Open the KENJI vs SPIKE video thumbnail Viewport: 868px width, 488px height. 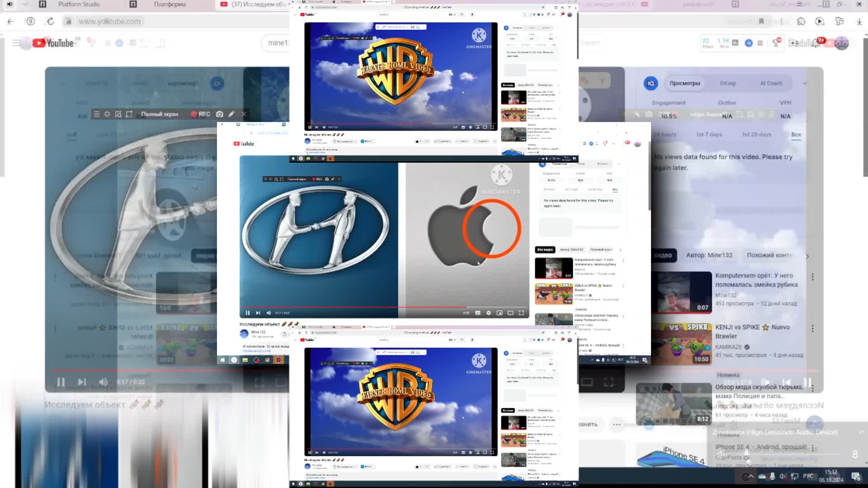(x=682, y=343)
